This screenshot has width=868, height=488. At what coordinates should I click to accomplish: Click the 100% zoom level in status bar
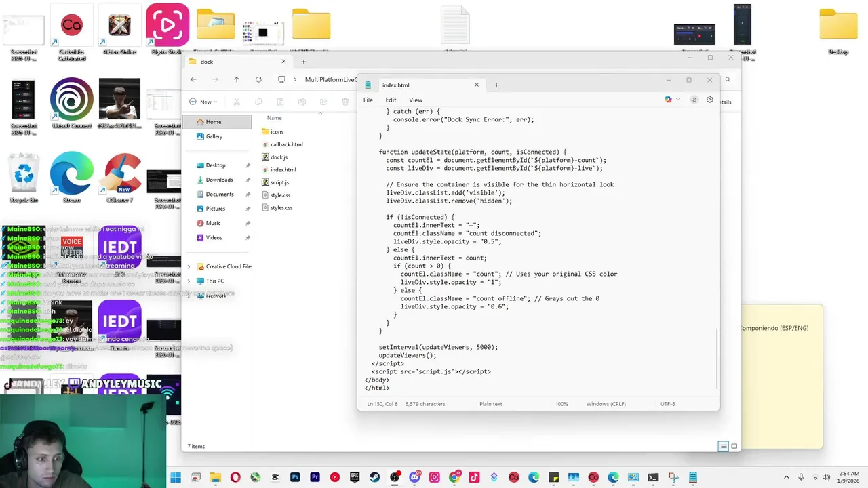pyautogui.click(x=561, y=404)
